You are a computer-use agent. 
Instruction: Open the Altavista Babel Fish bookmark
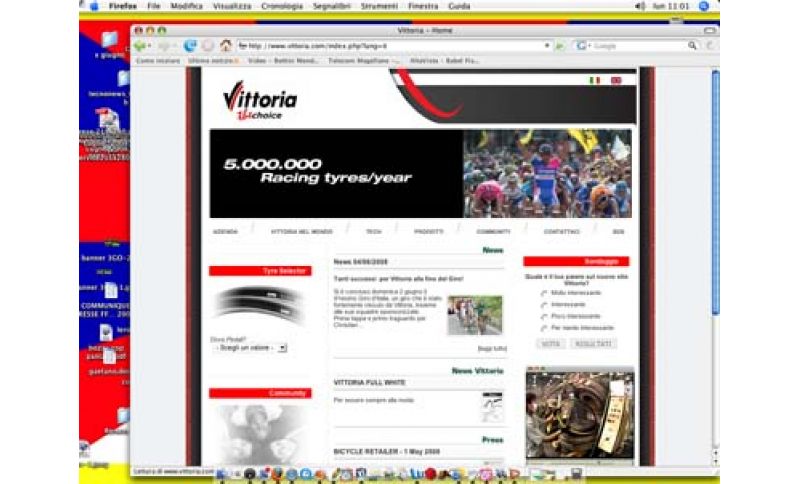tap(444, 61)
